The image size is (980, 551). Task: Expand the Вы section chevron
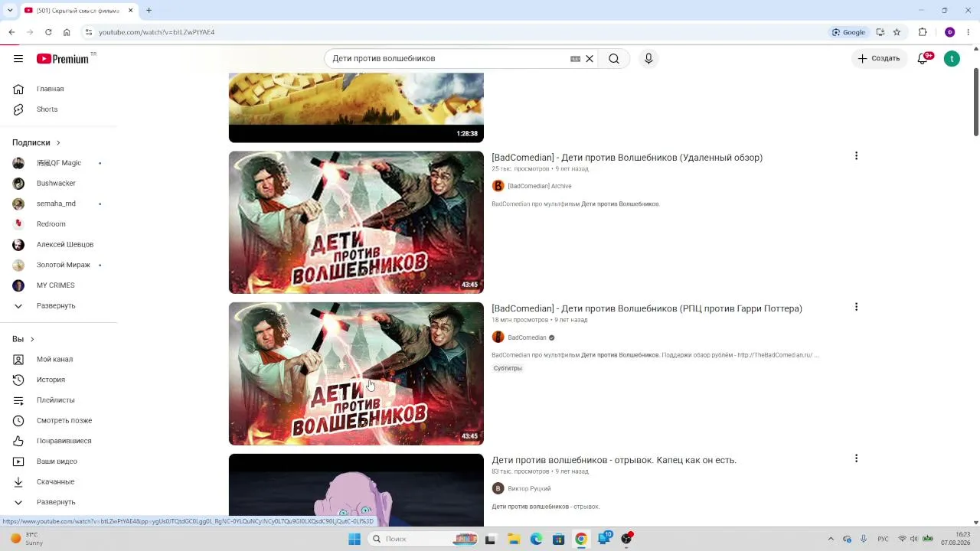pos(31,339)
